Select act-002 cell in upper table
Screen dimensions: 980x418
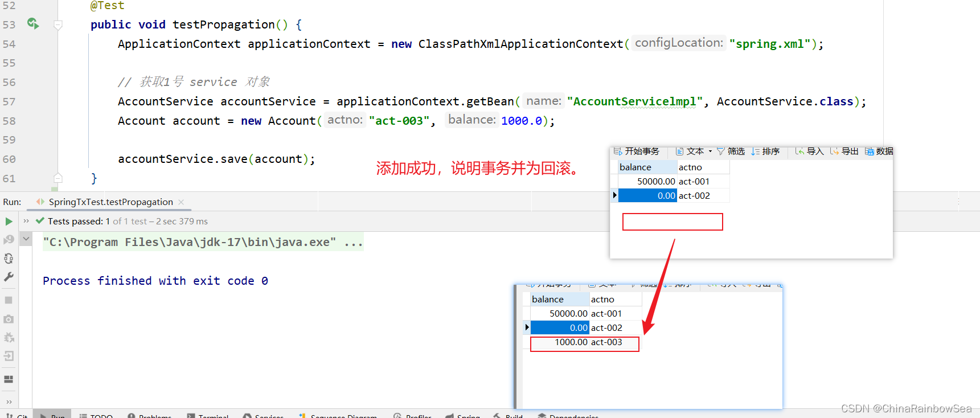[703, 195]
